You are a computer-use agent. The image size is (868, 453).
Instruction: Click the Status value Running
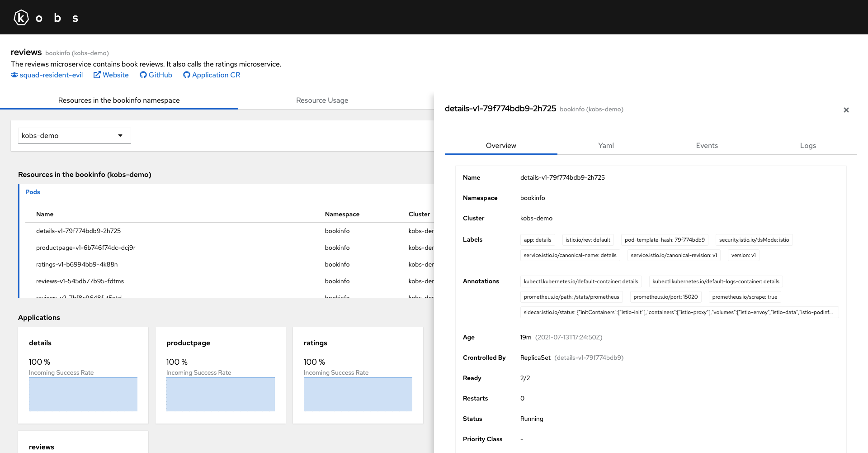pos(532,419)
